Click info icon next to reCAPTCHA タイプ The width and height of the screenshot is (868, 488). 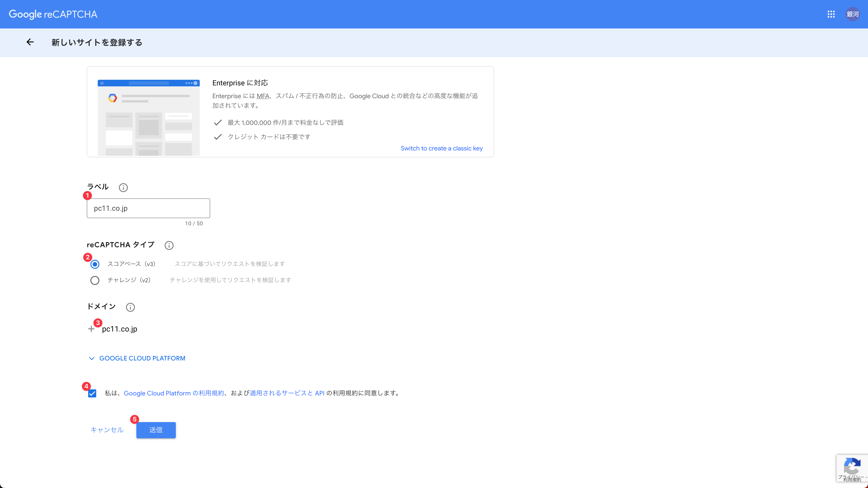click(169, 245)
